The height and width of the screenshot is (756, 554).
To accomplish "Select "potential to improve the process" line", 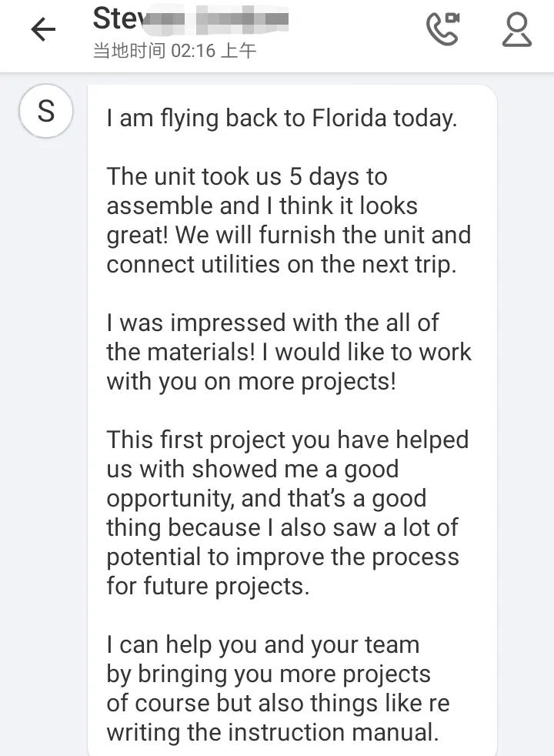I will click(x=282, y=557).
